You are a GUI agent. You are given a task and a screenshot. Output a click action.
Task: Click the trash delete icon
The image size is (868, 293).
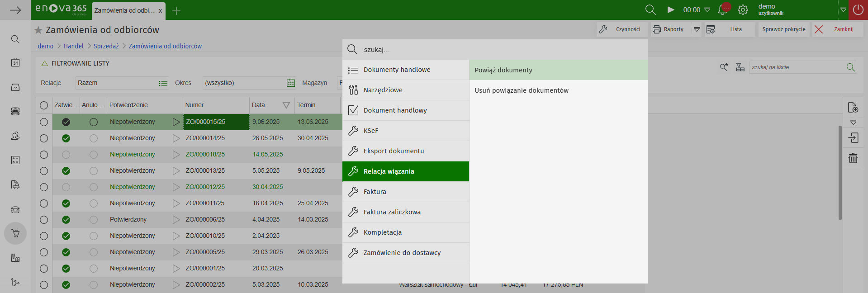853,158
